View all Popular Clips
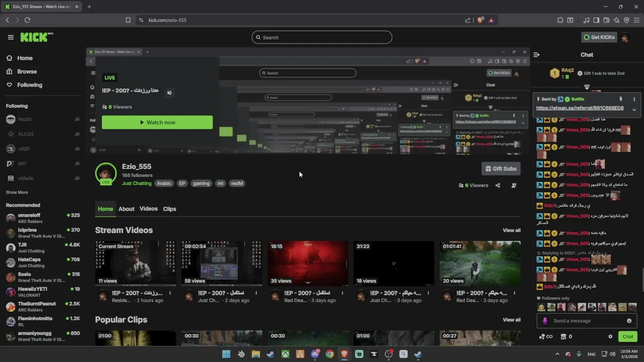Image resolution: width=644 pixels, height=362 pixels. (x=512, y=320)
